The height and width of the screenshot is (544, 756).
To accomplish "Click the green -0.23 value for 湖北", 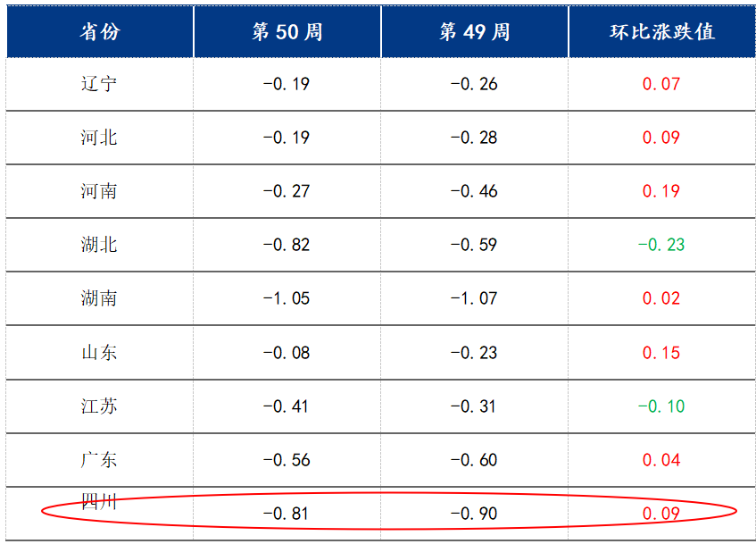I will click(661, 245).
